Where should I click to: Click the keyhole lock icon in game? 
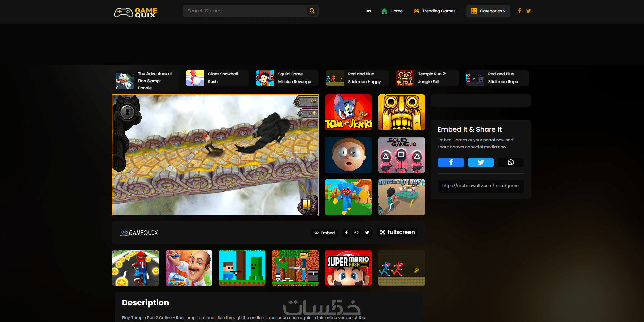(127, 111)
